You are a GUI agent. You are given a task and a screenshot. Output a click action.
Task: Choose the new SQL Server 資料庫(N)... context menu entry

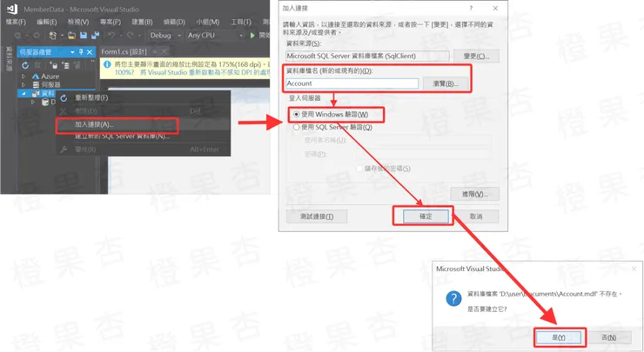click(x=143, y=136)
